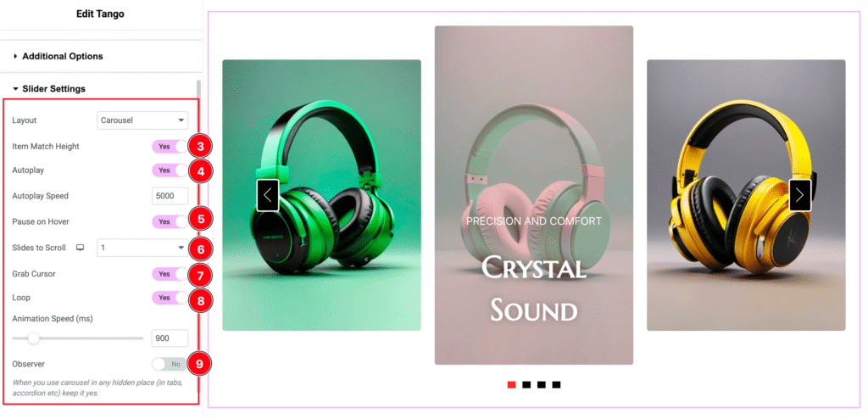The image size is (868, 419).
Task: Enable the Observer switch
Action: [x=170, y=364]
